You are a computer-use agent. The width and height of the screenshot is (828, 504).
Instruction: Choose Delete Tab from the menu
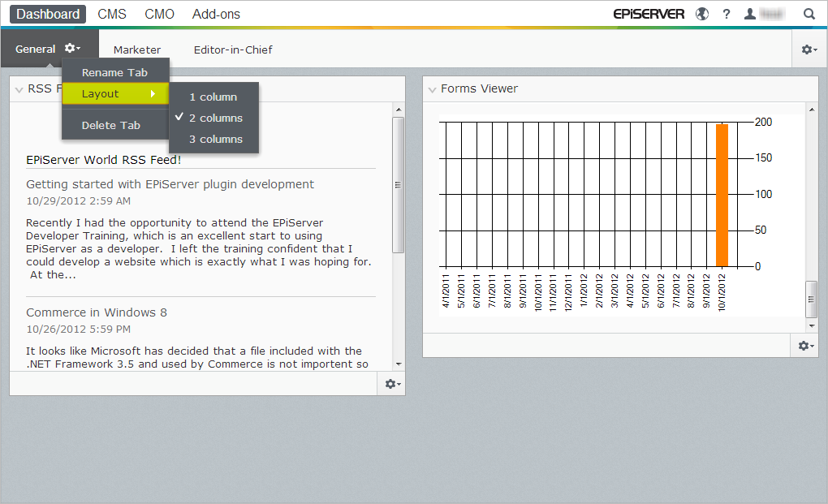[x=115, y=126]
